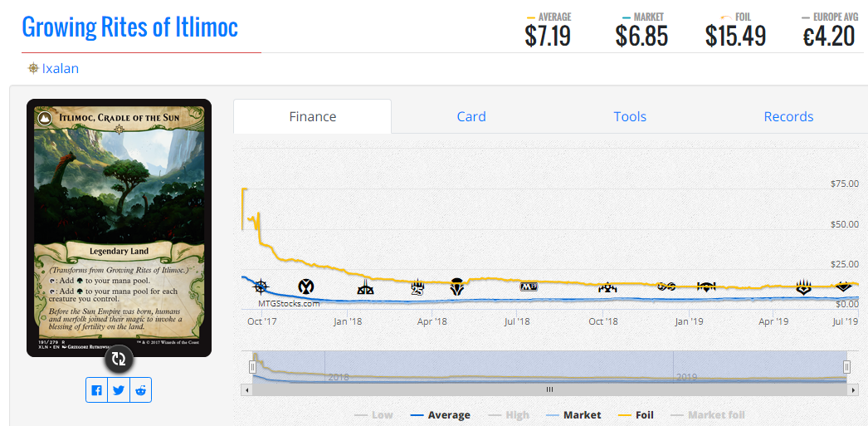
Task: Click the War of the Spark set marker
Action: click(x=804, y=286)
